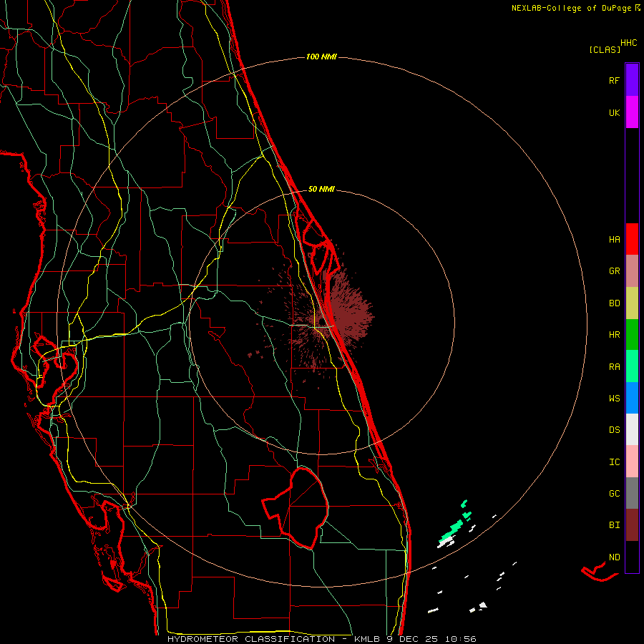Click the WS legend label
Viewport: 644px width, 644px height.
(614, 399)
